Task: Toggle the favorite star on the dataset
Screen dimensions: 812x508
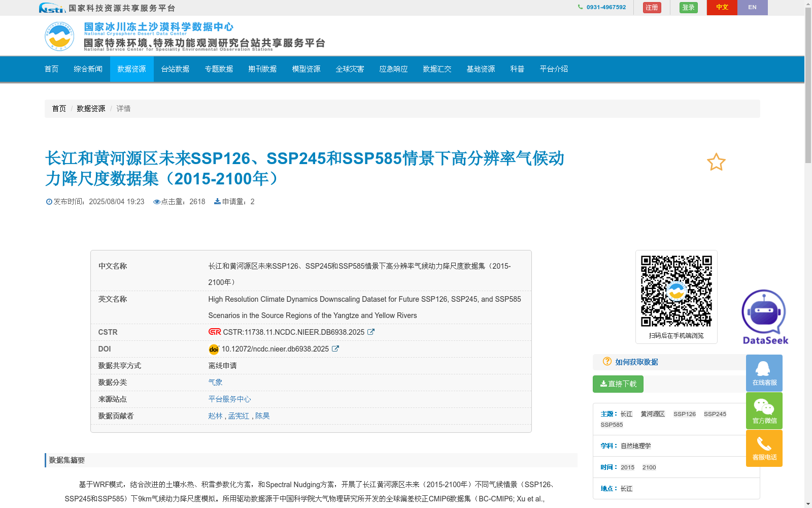Action: pyautogui.click(x=716, y=162)
